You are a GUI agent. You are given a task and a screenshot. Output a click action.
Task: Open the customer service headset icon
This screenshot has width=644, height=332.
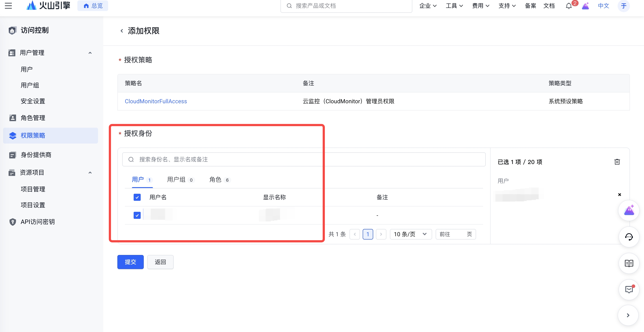(x=629, y=237)
